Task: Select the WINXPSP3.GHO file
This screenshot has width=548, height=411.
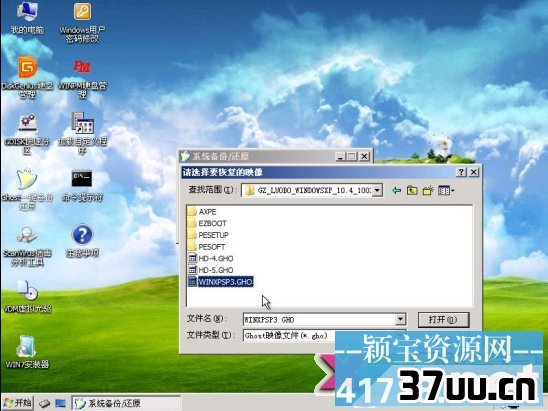Action: pos(221,282)
